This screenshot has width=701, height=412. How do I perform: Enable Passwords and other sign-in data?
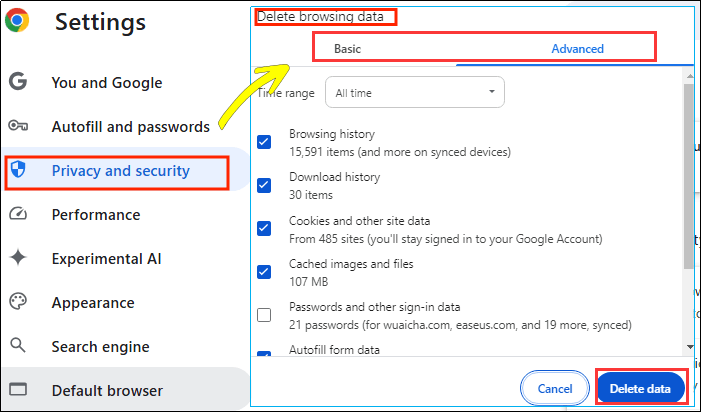pyautogui.click(x=264, y=315)
